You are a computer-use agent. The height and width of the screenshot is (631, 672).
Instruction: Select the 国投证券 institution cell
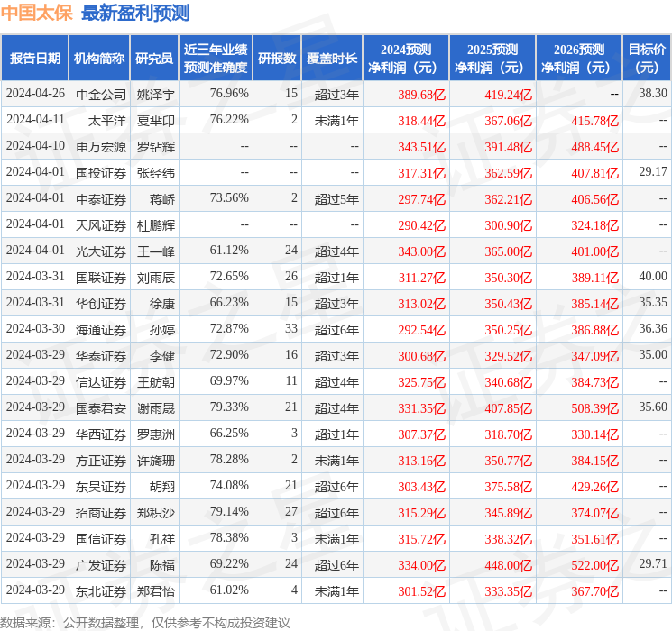click(101, 173)
